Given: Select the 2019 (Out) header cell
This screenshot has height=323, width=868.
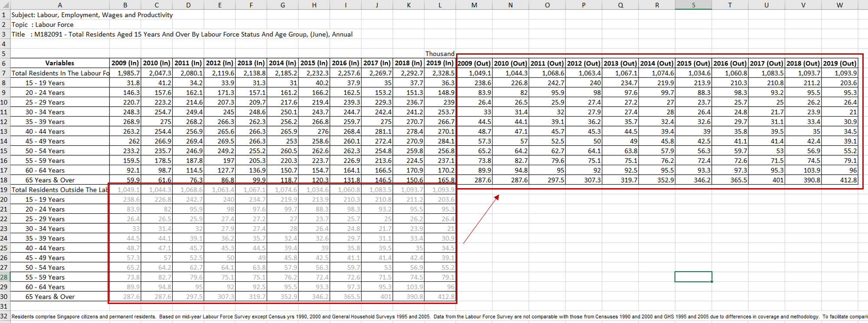Looking at the screenshot, I should coord(839,63).
